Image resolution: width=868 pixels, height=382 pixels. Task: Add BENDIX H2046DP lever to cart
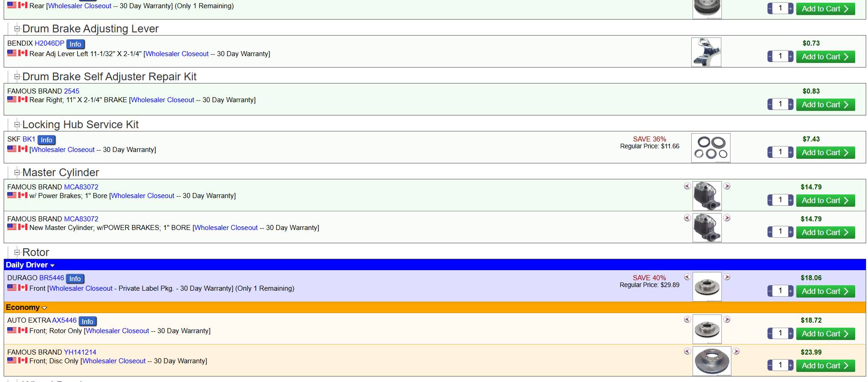pyautogui.click(x=826, y=57)
